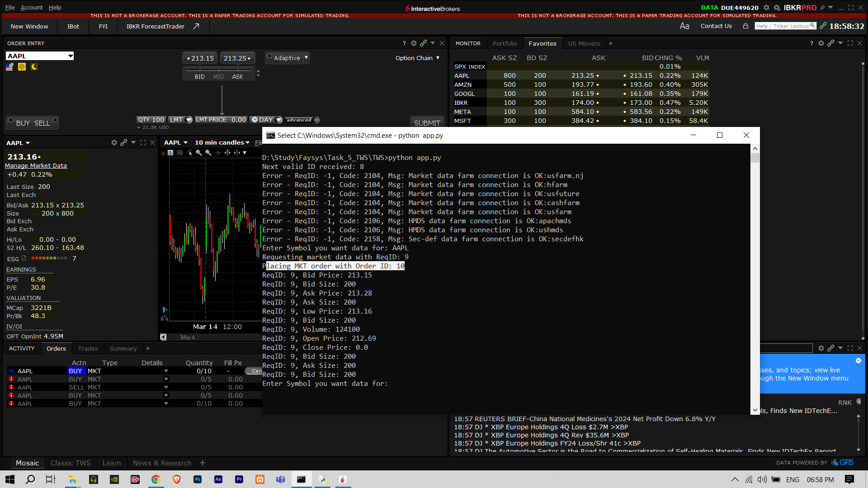Image resolution: width=868 pixels, height=488 pixels.
Task: Zoom in on the chart with the magnifier icon
Action: tap(199, 153)
